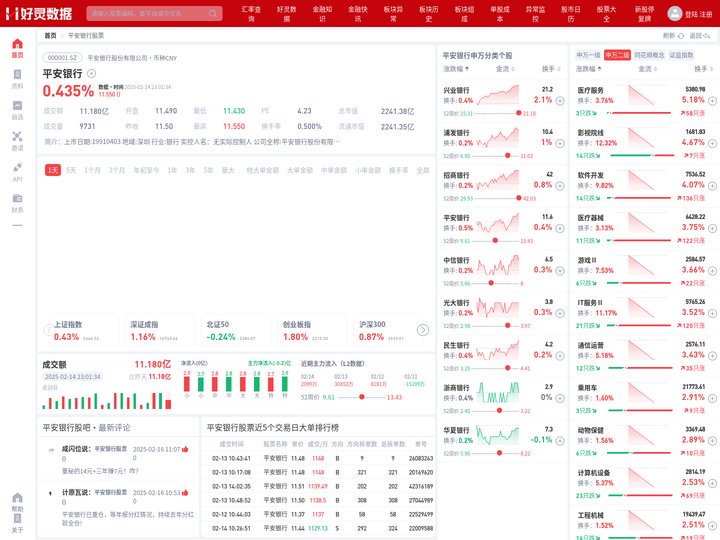Click plus icon on 兴业银行 row
The image size is (720, 540).
coord(560,101)
